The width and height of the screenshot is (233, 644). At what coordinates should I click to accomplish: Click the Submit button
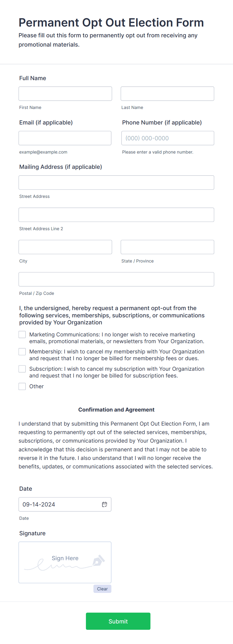[x=118, y=621]
